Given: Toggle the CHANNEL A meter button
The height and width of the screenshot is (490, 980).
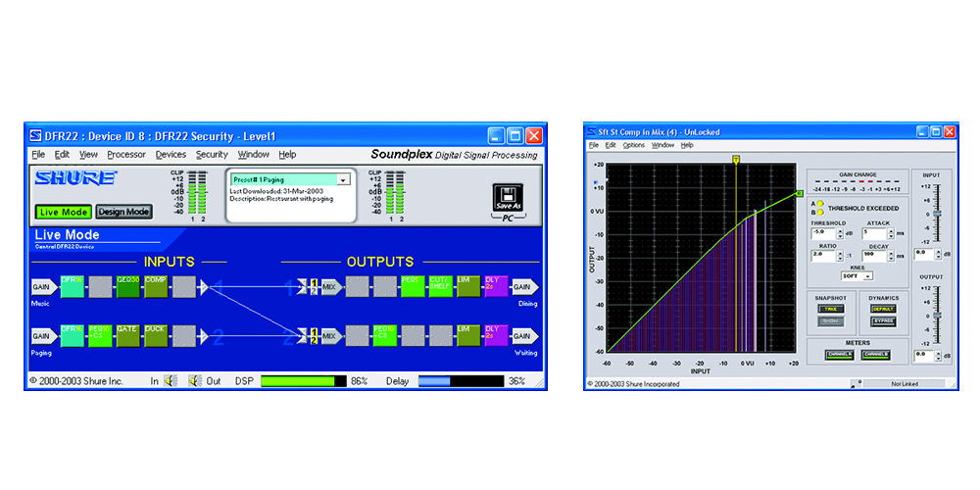Looking at the screenshot, I should pyautogui.click(x=838, y=355).
